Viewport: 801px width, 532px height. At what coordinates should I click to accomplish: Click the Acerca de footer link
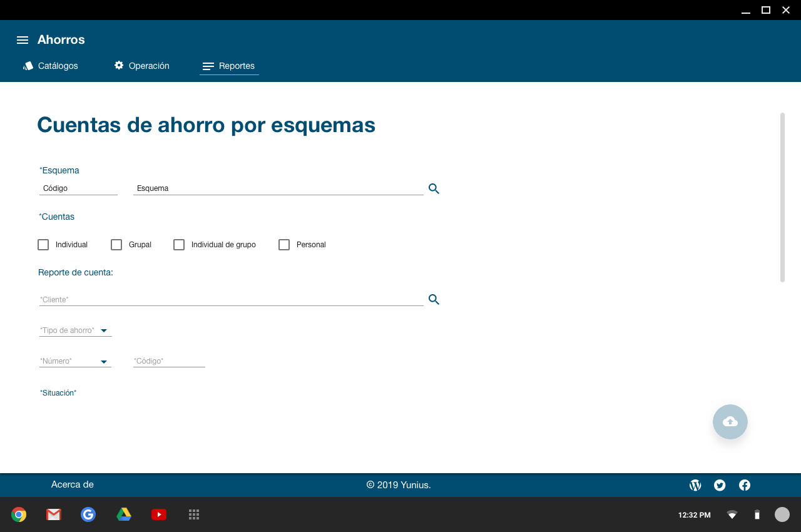[73, 484]
